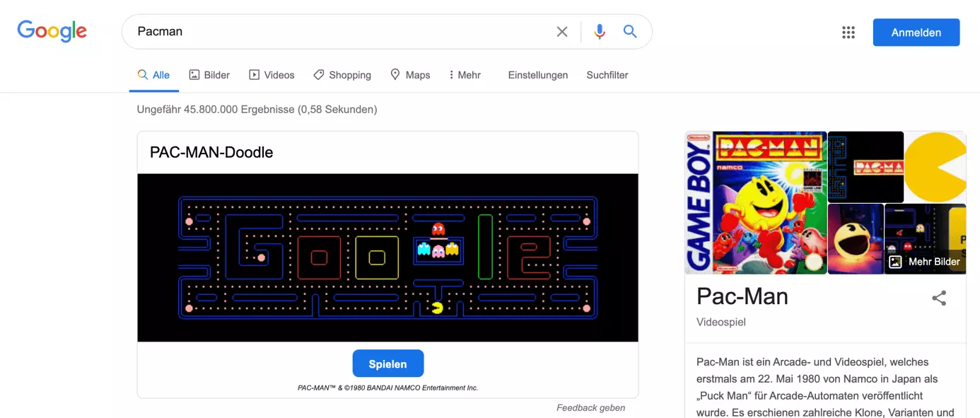Open the Google apps grid
This screenshot has height=418, width=980.
848,33
